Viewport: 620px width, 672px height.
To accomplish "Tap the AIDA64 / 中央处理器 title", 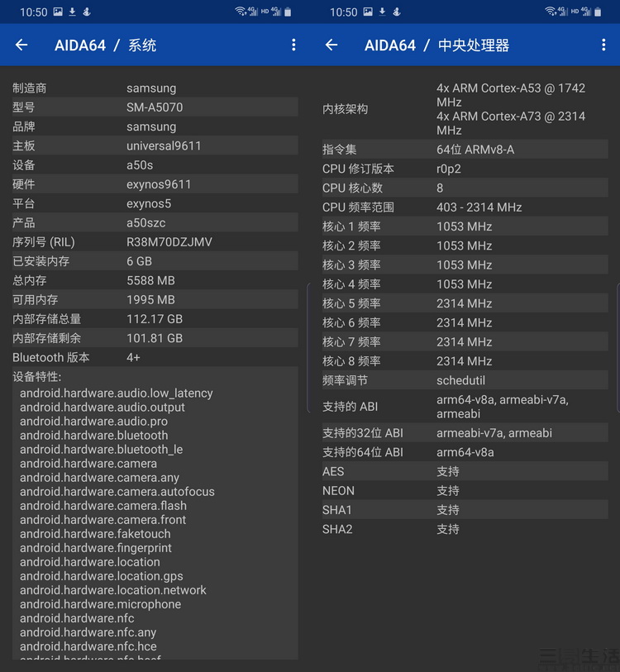I will coord(437,45).
